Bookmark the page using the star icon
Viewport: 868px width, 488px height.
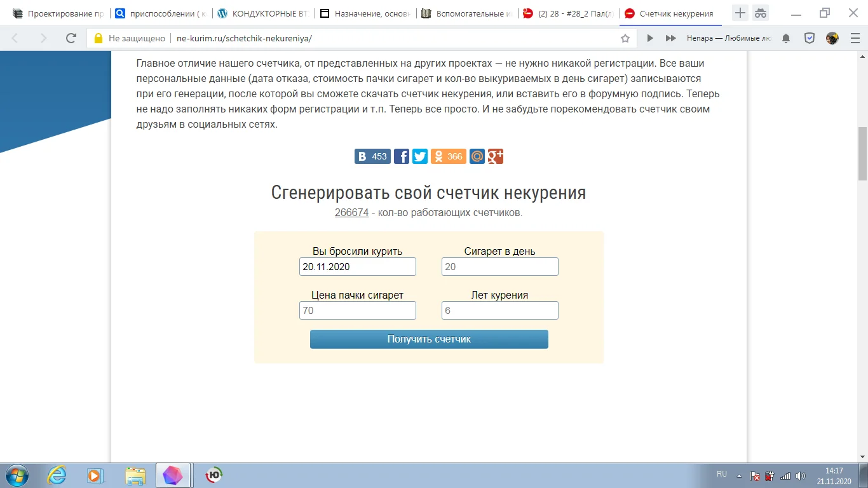[625, 37]
